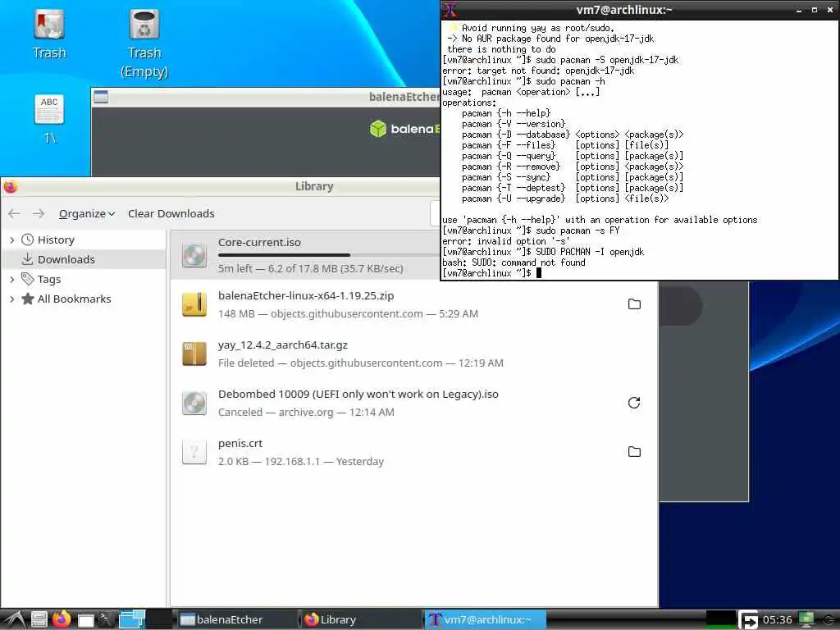The width and height of the screenshot is (840, 630).
Task: Click the Core-current.iso download progress bar
Action: (x=328, y=255)
